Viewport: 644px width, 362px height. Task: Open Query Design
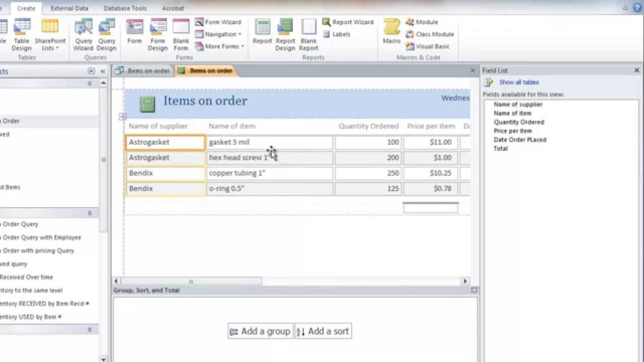click(107, 35)
